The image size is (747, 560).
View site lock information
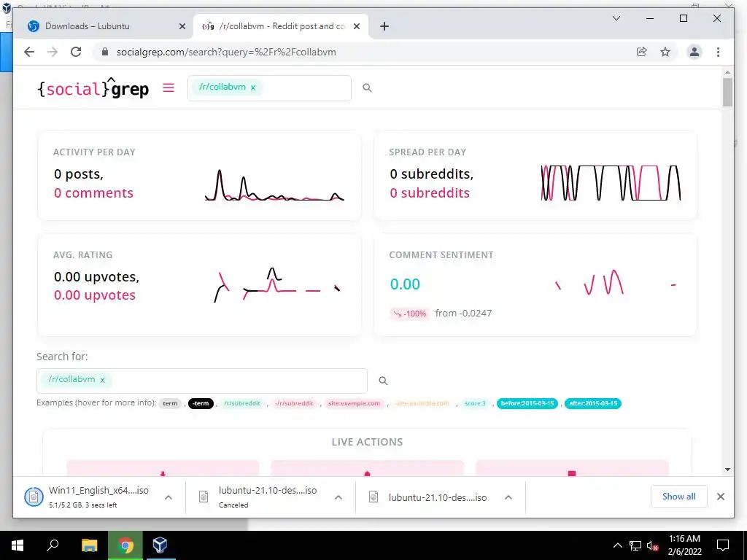click(105, 52)
